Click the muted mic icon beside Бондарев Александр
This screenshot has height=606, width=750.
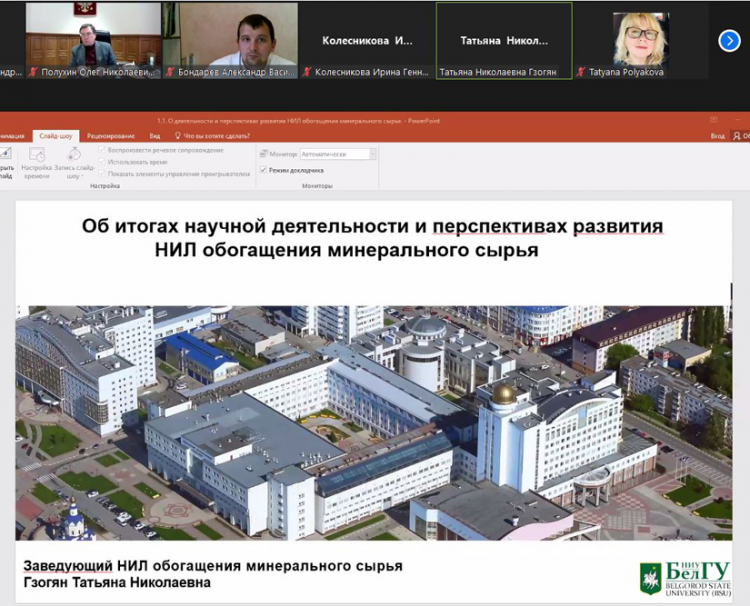(170, 72)
